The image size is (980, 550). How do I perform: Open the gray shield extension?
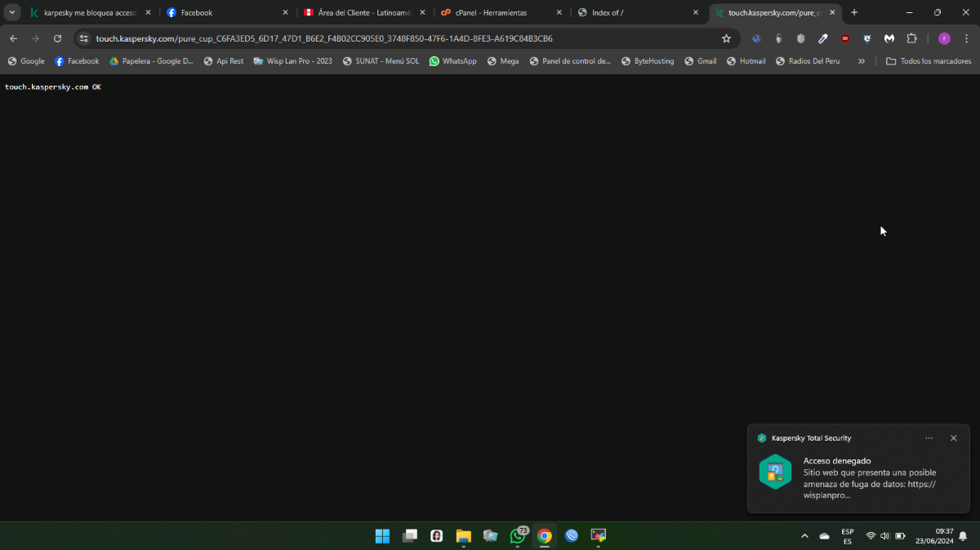pos(801,38)
